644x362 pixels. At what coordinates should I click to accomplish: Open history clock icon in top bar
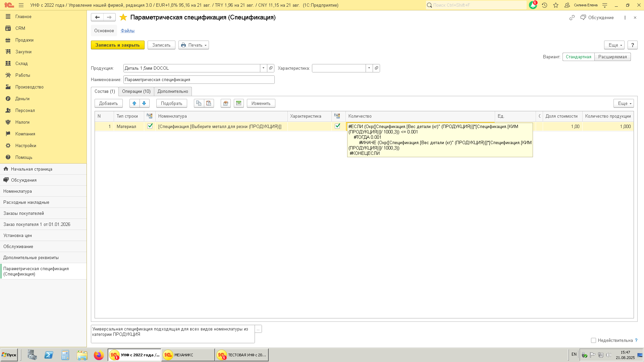click(544, 5)
